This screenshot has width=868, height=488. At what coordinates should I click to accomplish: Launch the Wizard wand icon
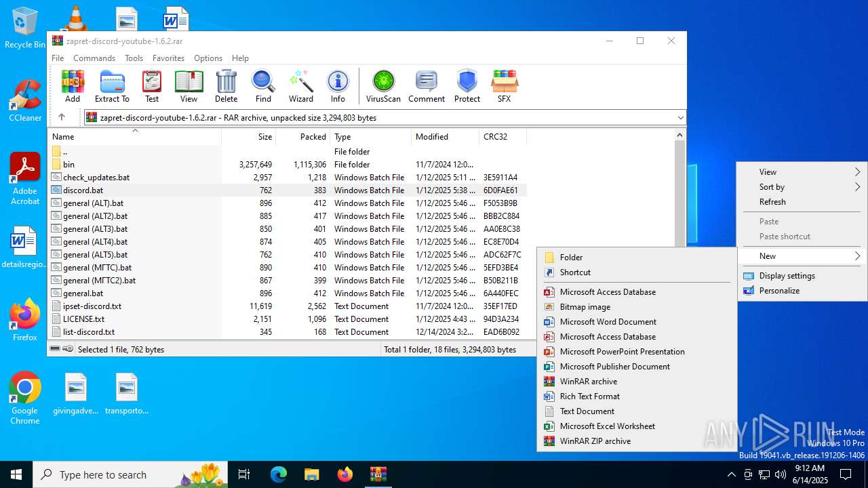(300, 87)
